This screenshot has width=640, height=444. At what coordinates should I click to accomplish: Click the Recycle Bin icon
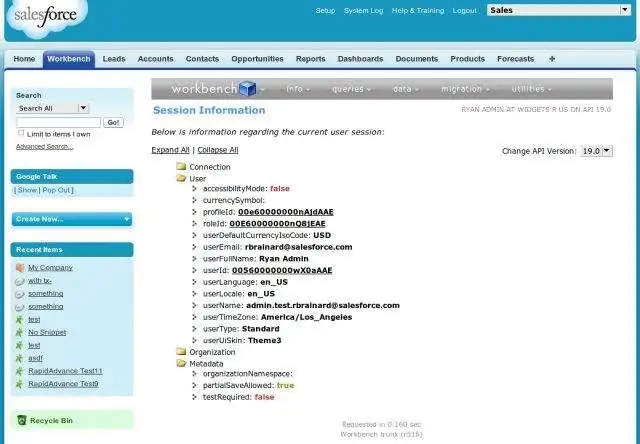[x=22, y=420]
